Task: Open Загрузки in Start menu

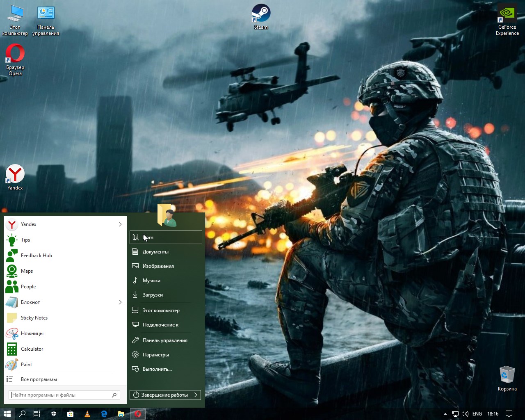Action: click(x=166, y=295)
